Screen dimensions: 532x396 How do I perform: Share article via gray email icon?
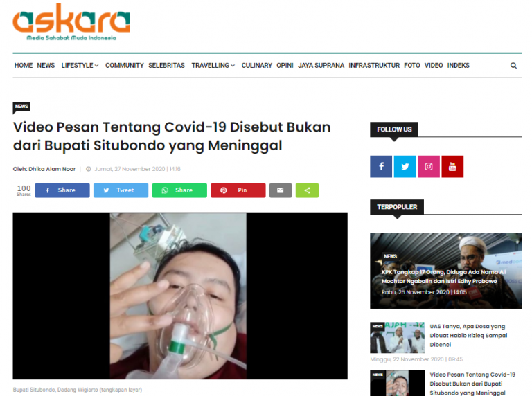pyautogui.click(x=281, y=190)
